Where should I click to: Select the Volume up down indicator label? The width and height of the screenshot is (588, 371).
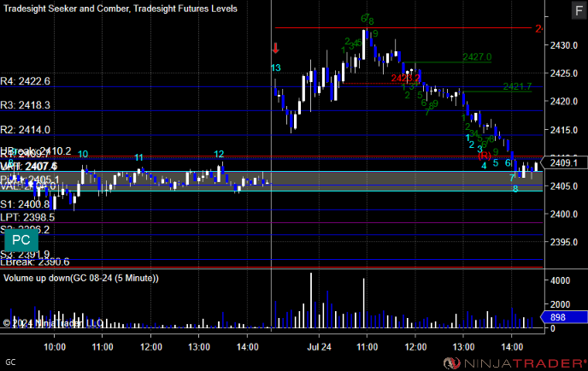pyautogui.click(x=81, y=278)
